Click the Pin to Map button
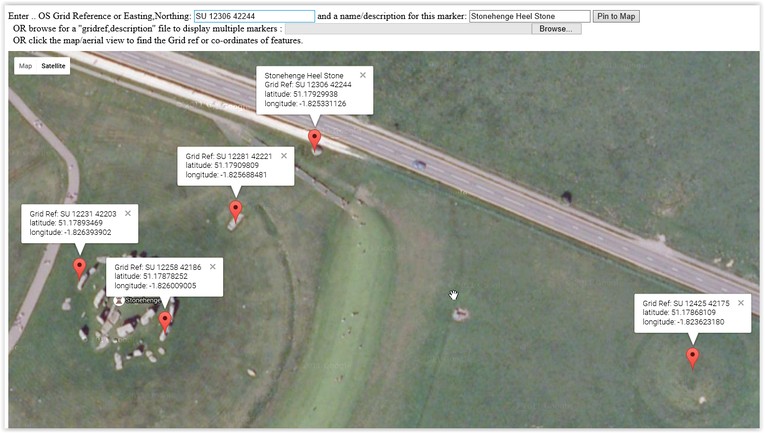This screenshot has width=765, height=433. coord(616,16)
